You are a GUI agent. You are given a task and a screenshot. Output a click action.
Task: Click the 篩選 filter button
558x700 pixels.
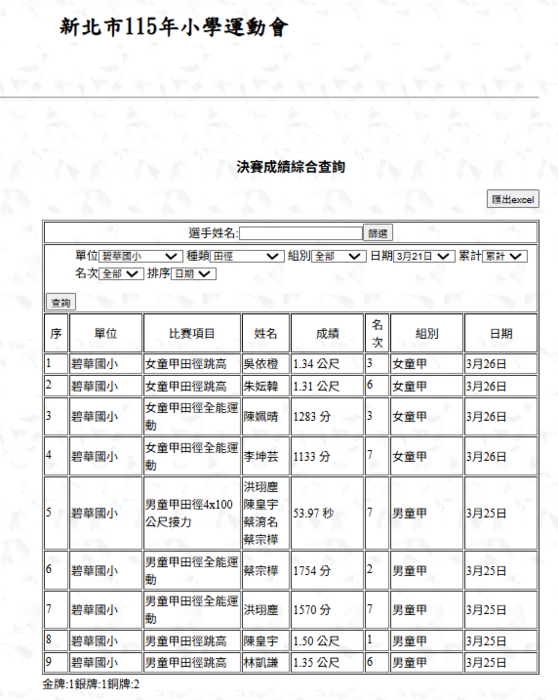378,233
